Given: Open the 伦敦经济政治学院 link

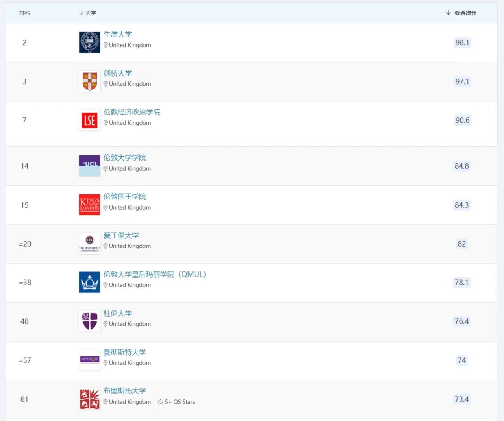Looking at the screenshot, I should [x=132, y=112].
